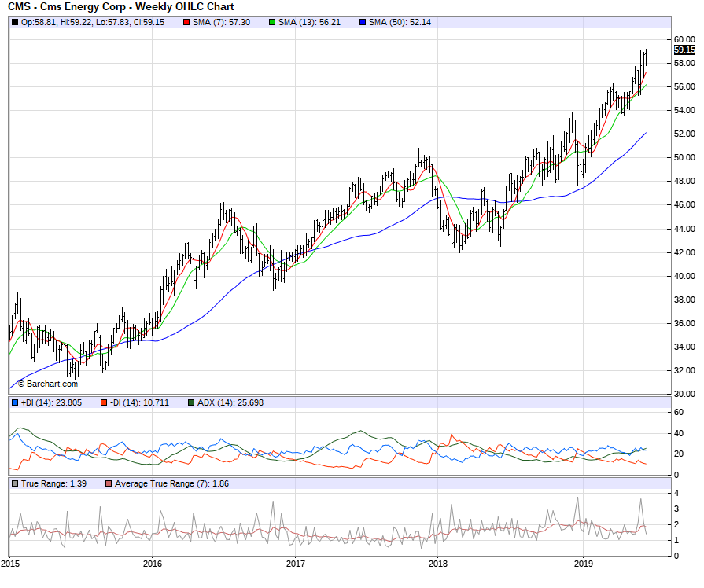704x588 pixels.
Task: Click the 40.00 price axis label
Action: pos(684,276)
